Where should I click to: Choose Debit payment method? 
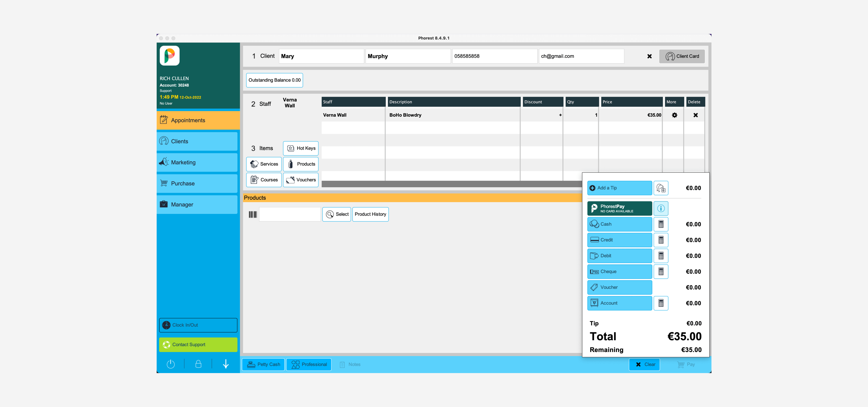(x=620, y=256)
